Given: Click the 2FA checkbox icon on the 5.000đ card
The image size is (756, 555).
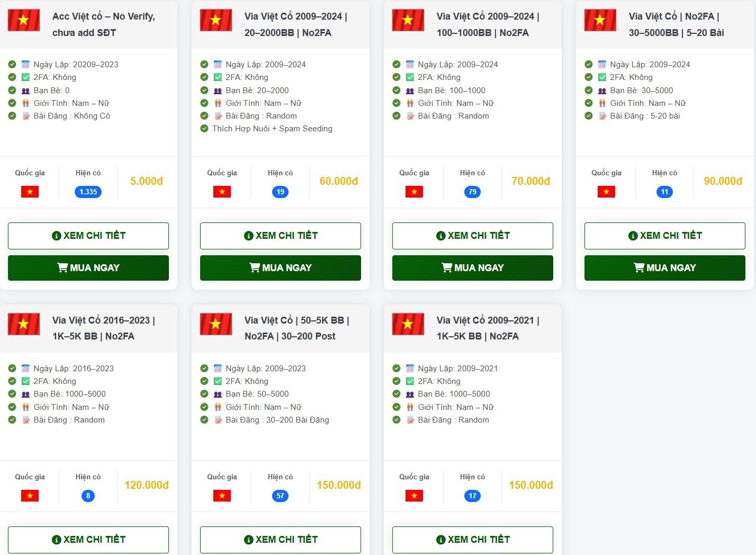Looking at the screenshot, I should pyautogui.click(x=25, y=77).
